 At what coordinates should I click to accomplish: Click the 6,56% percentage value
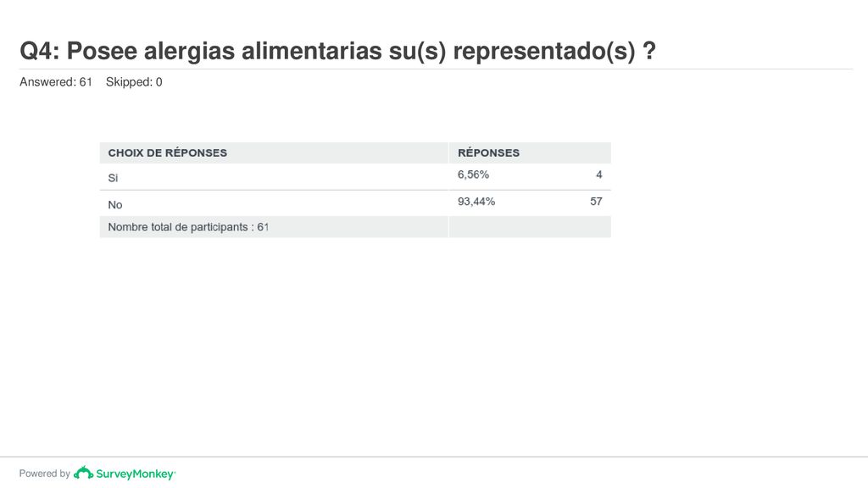click(x=473, y=175)
